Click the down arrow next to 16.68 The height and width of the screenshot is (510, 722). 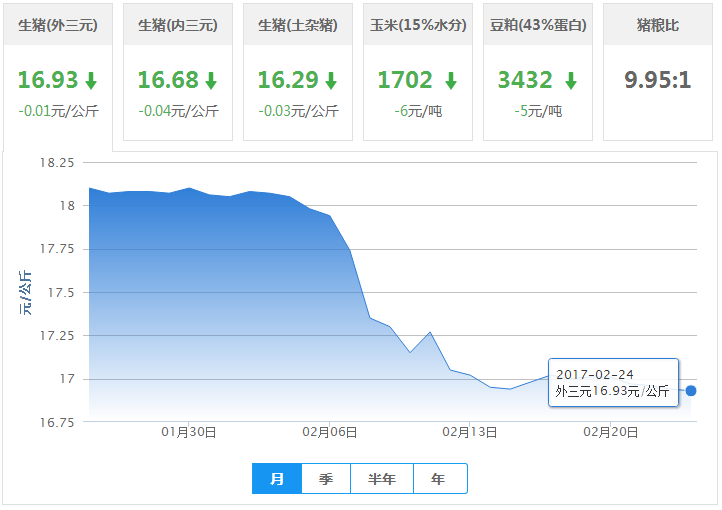(x=211, y=81)
